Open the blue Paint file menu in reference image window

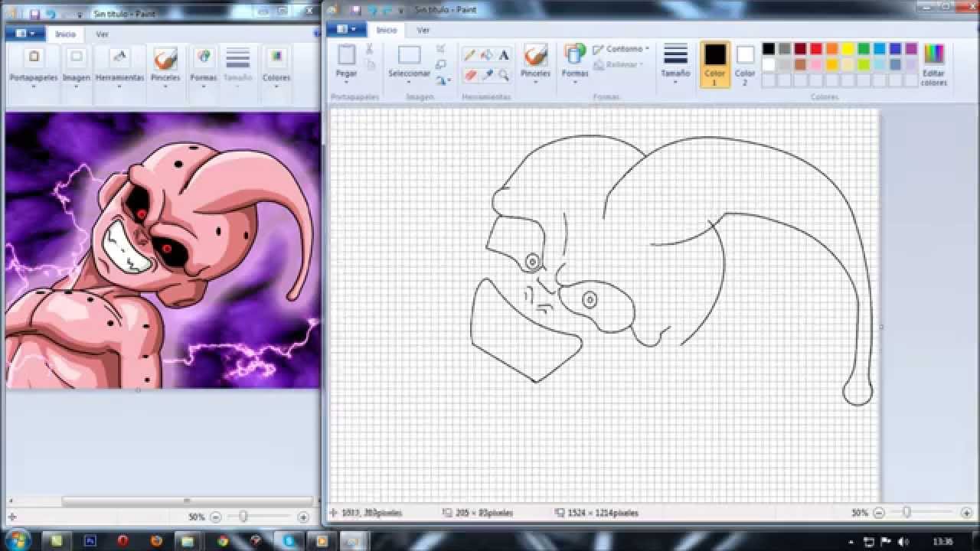(25, 34)
